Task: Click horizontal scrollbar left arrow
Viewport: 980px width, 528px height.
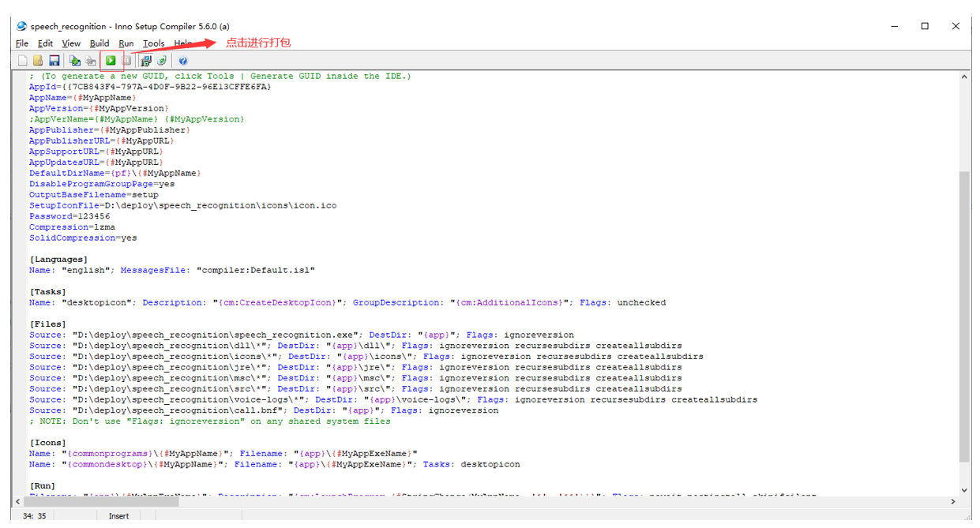Action: [18, 502]
